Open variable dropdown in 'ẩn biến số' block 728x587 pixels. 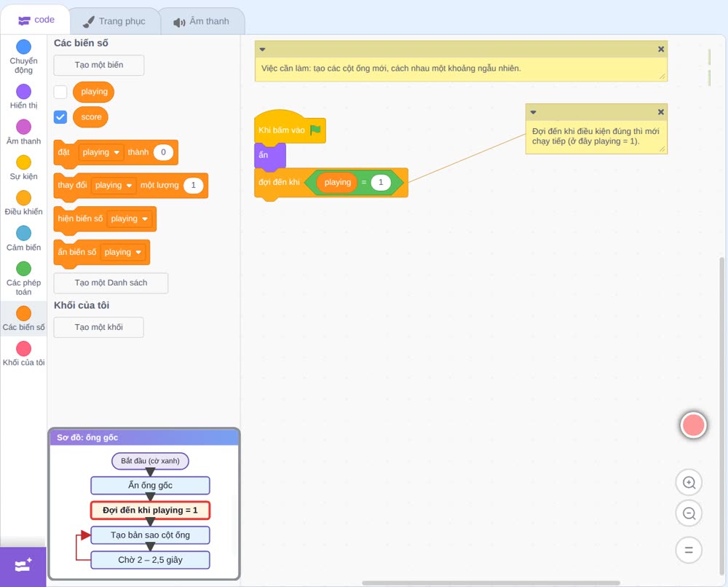tap(122, 252)
